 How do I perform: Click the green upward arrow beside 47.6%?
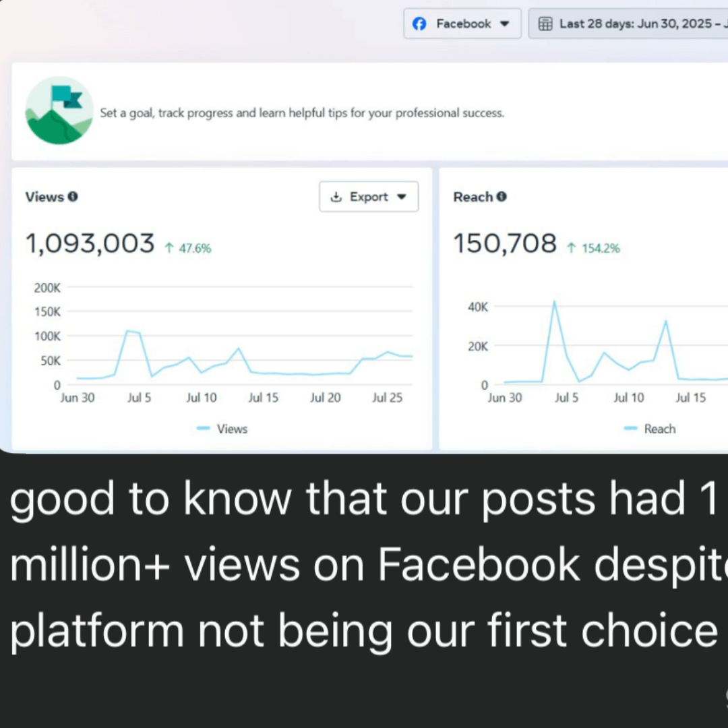[x=168, y=247]
